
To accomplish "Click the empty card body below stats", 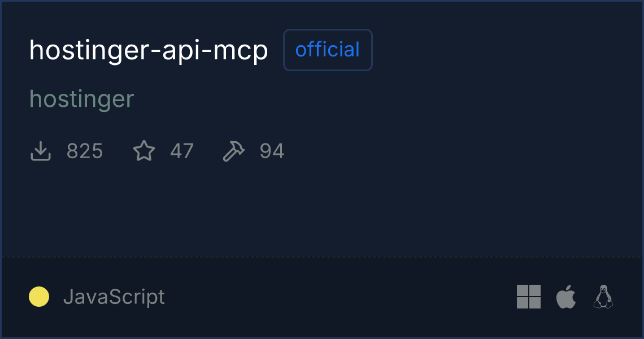I will [x=322, y=209].
